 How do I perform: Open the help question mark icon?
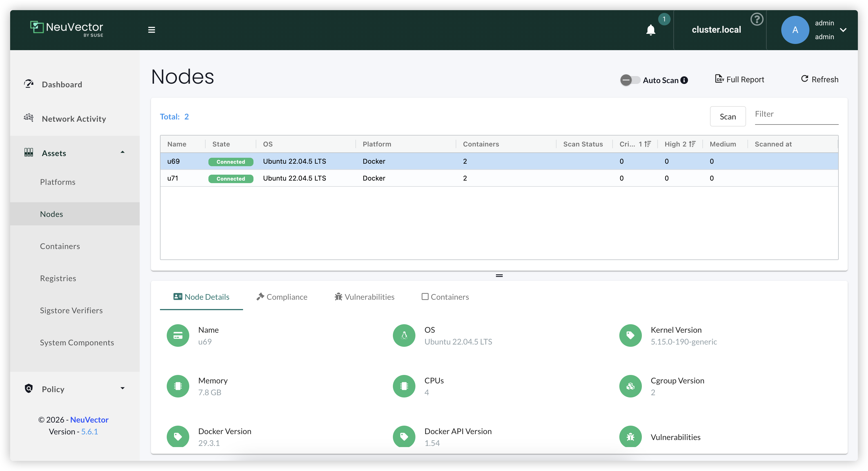pos(757,19)
